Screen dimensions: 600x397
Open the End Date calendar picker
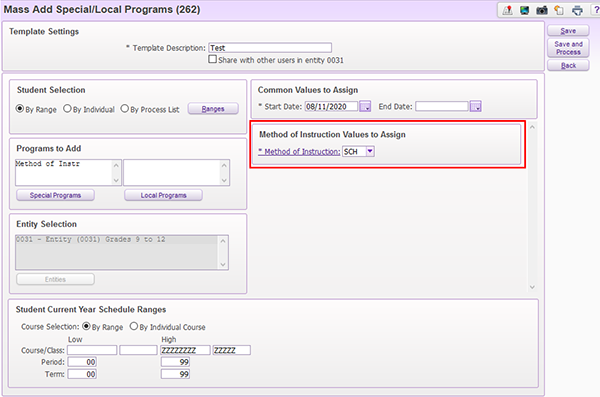click(476, 106)
